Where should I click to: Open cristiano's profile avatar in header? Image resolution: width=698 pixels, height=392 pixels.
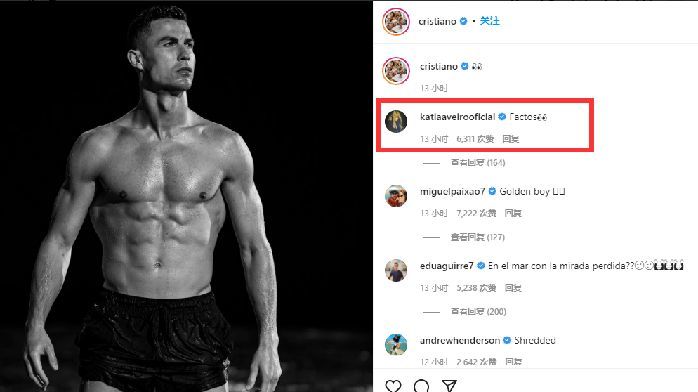pos(396,21)
